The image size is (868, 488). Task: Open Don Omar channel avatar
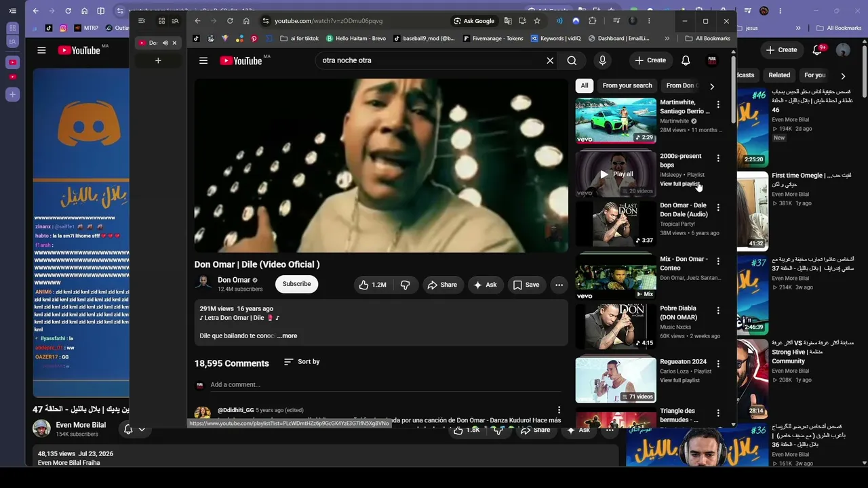203,283
